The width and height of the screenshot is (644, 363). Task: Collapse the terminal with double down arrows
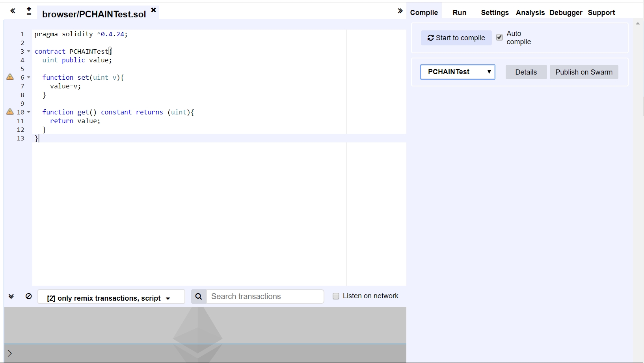pyautogui.click(x=11, y=296)
